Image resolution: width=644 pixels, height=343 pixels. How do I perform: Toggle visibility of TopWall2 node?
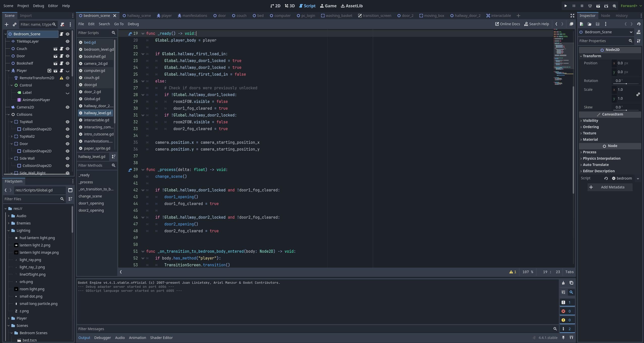pos(68,136)
